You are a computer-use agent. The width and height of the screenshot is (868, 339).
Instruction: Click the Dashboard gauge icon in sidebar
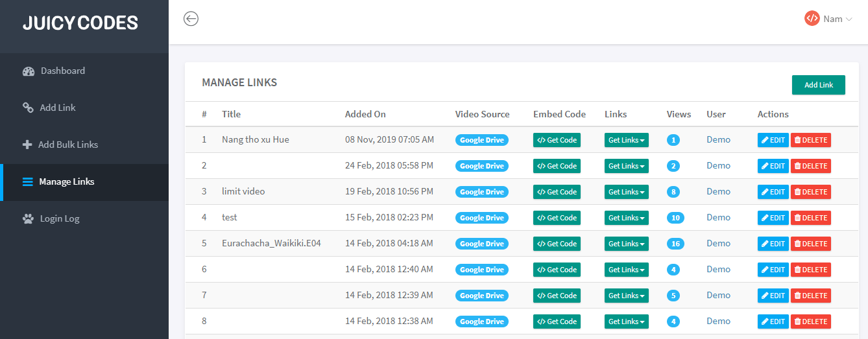click(x=28, y=71)
